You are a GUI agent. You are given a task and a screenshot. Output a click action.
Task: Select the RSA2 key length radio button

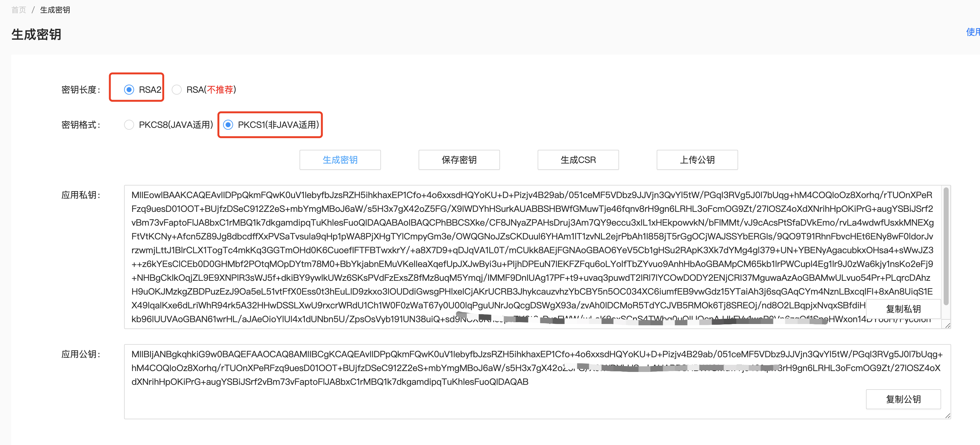click(x=129, y=90)
